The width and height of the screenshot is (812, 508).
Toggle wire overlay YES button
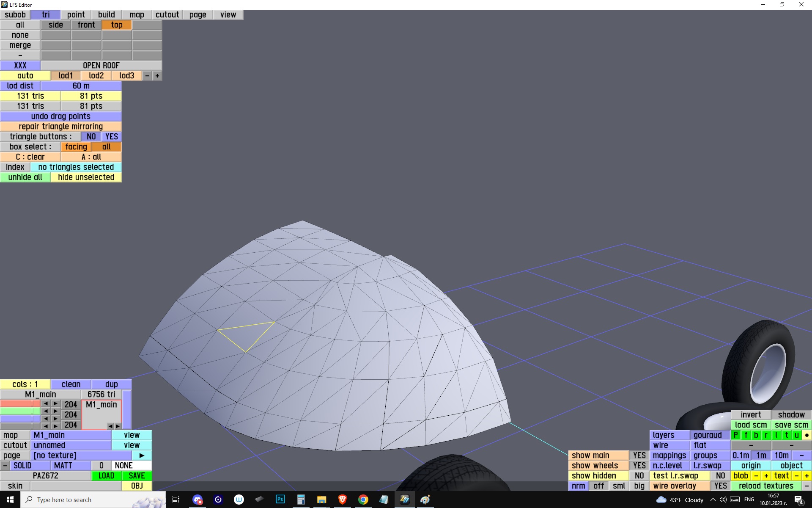720,486
